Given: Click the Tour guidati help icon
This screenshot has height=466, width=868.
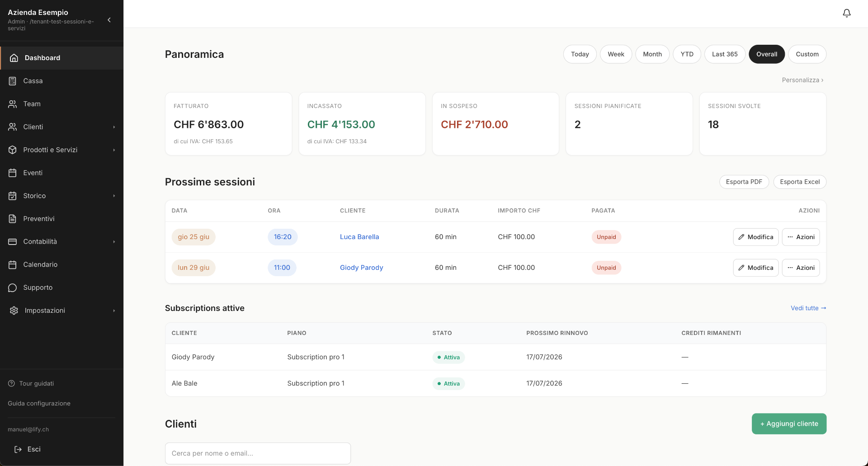Looking at the screenshot, I should click(11, 383).
